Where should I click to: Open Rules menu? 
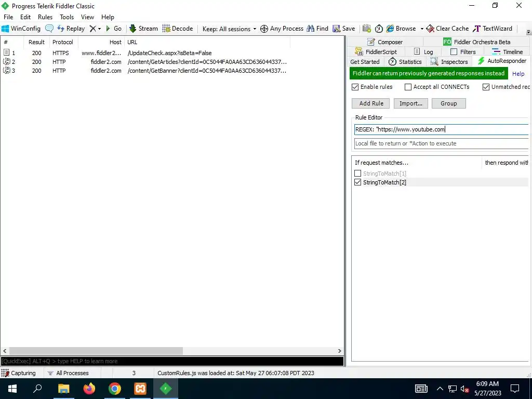[45, 17]
